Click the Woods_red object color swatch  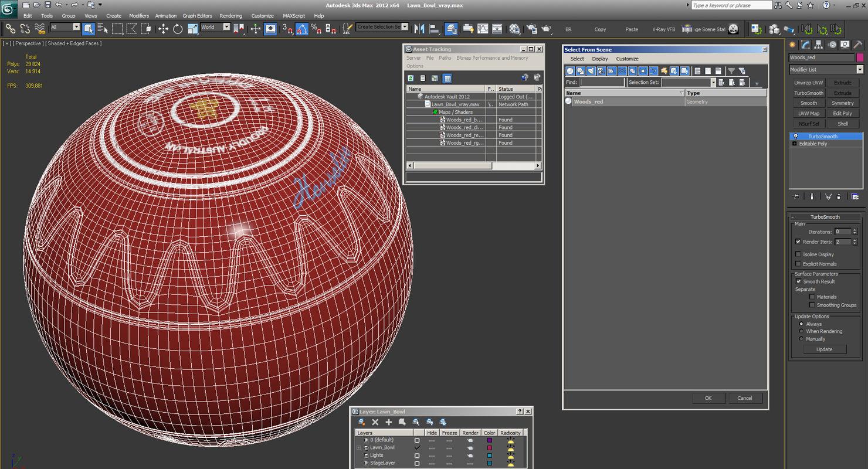860,57
